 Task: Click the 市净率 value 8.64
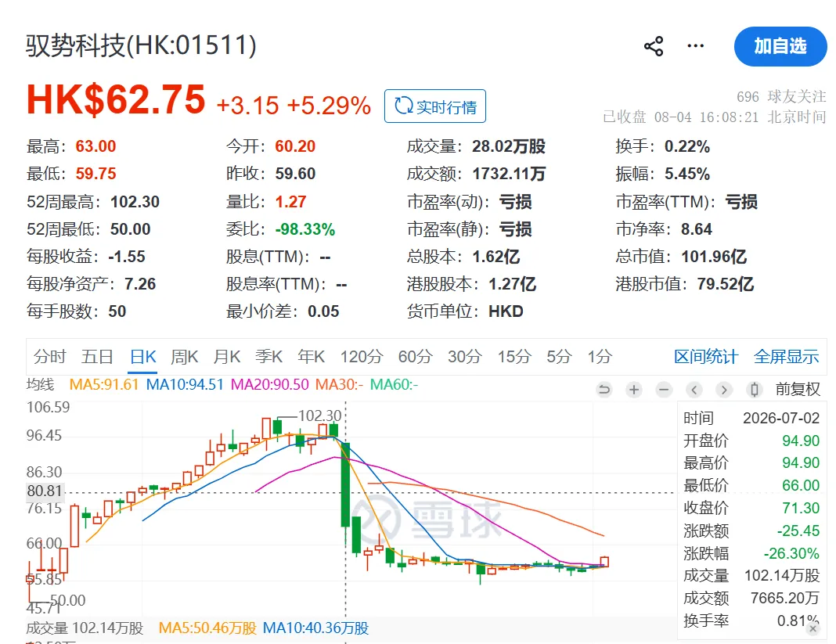[697, 229]
